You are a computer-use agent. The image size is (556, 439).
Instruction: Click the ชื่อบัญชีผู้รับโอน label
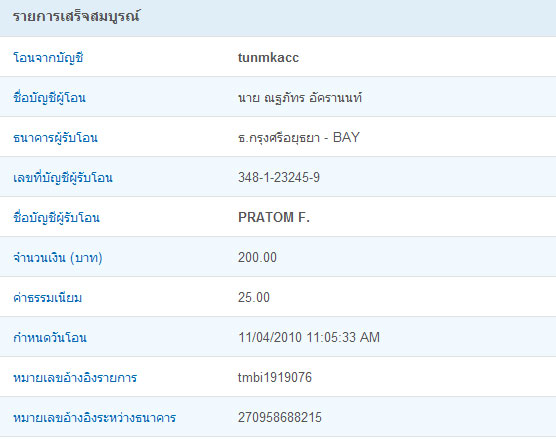pos(56,217)
